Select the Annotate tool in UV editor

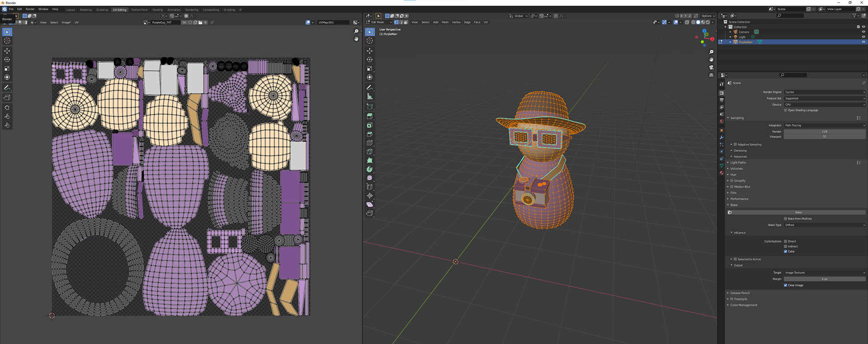pyautogui.click(x=7, y=88)
